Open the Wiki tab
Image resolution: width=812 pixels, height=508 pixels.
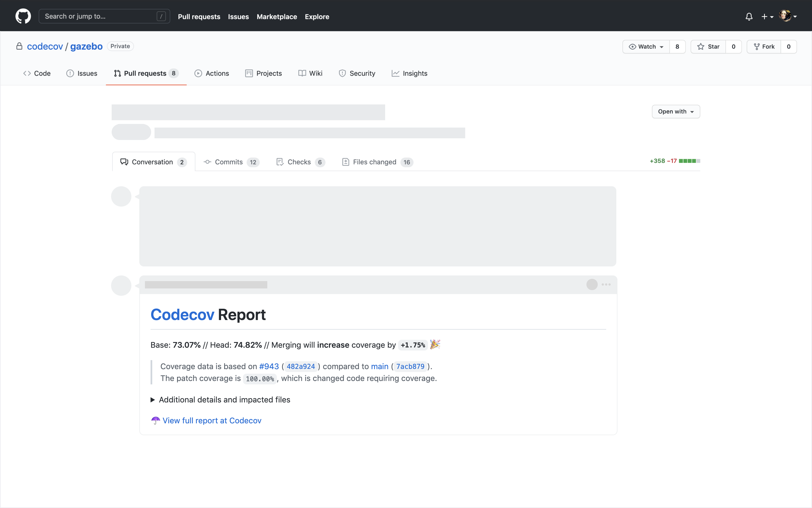(310, 73)
